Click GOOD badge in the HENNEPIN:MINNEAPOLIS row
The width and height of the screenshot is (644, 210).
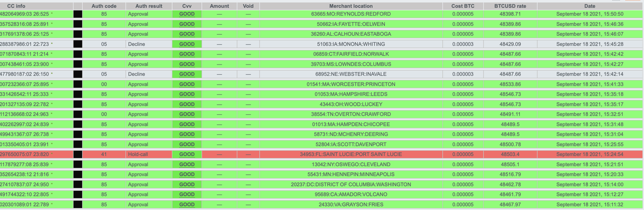tap(187, 175)
